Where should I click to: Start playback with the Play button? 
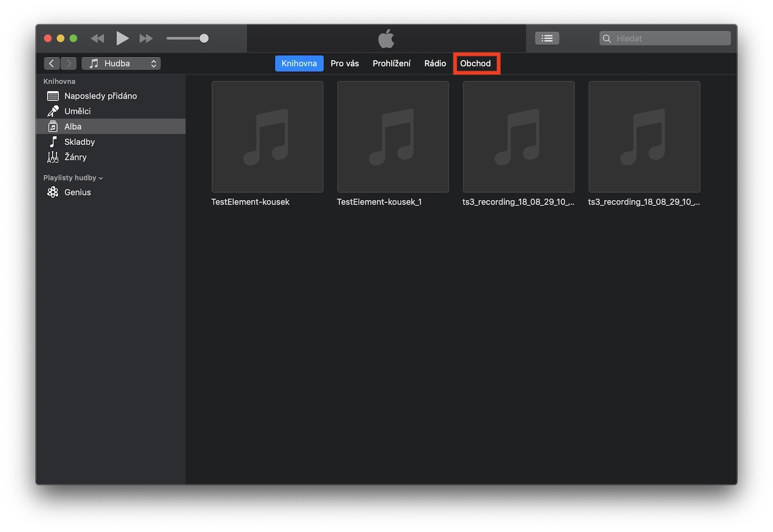(x=122, y=38)
